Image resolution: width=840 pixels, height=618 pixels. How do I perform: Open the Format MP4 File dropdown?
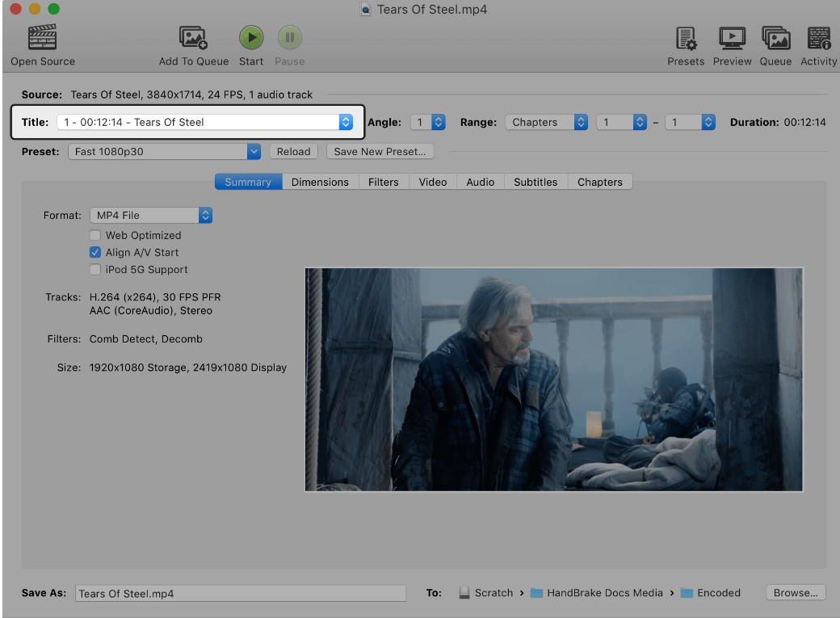coord(151,216)
